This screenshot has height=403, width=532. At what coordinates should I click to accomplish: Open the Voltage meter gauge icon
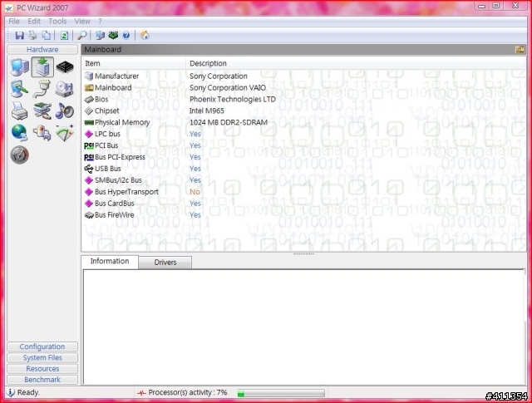65,133
